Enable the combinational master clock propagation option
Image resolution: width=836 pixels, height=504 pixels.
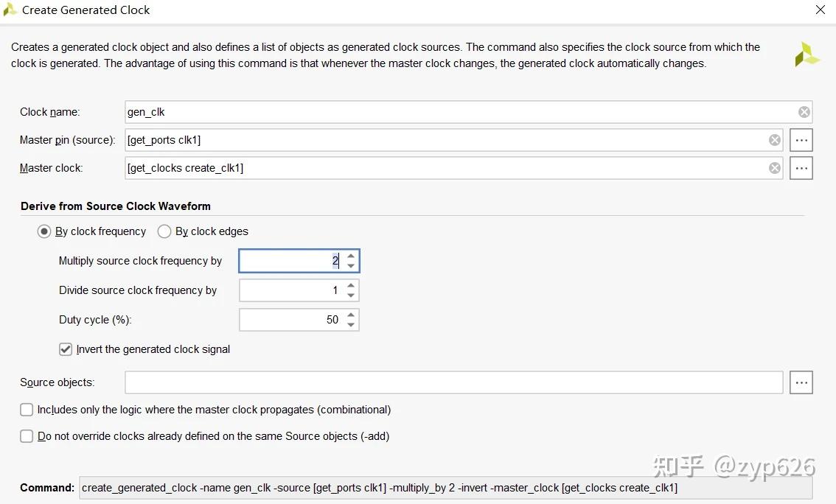pyautogui.click(x=27, y=410)
